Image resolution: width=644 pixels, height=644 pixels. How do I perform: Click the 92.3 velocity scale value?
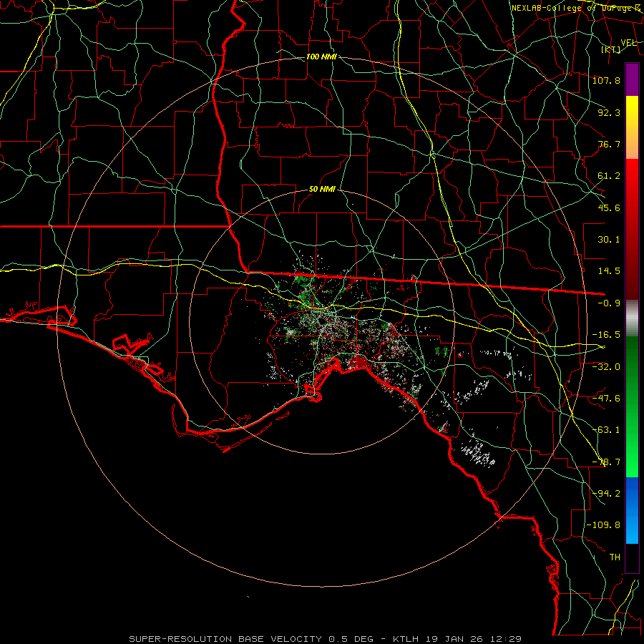(x=609, y=112)
